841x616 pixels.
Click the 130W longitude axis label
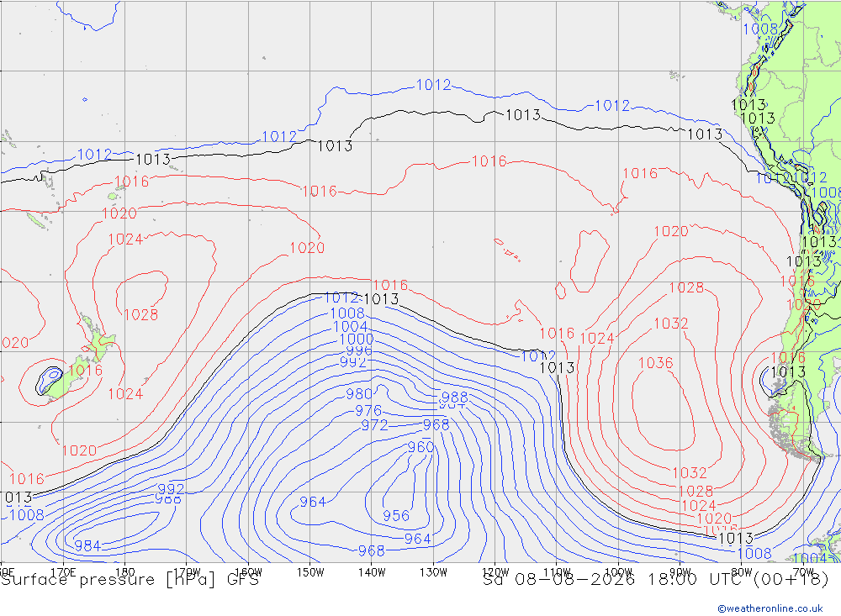(433, 572)
